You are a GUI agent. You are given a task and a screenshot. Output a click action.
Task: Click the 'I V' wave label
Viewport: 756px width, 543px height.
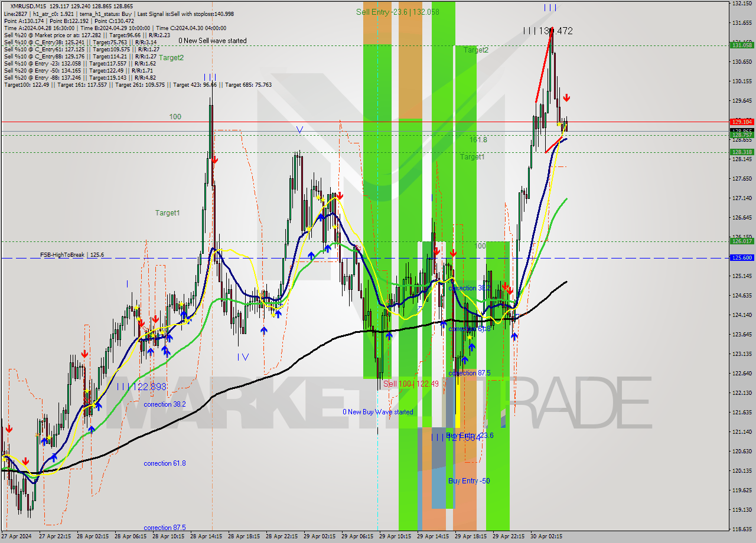tap(243, 356)
